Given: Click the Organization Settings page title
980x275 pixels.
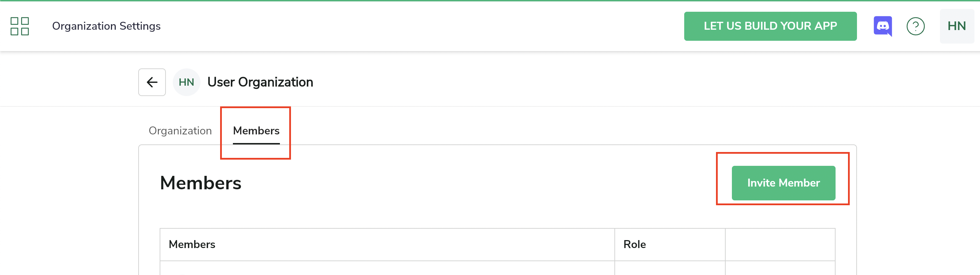Looking at the screenshot, I should 106,26.
